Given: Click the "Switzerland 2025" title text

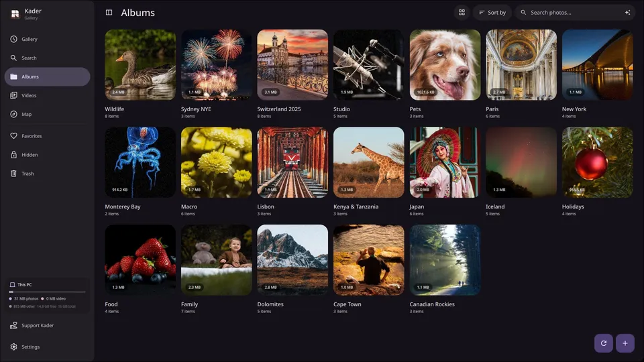Looking at the screenshot, I should 279,109.
